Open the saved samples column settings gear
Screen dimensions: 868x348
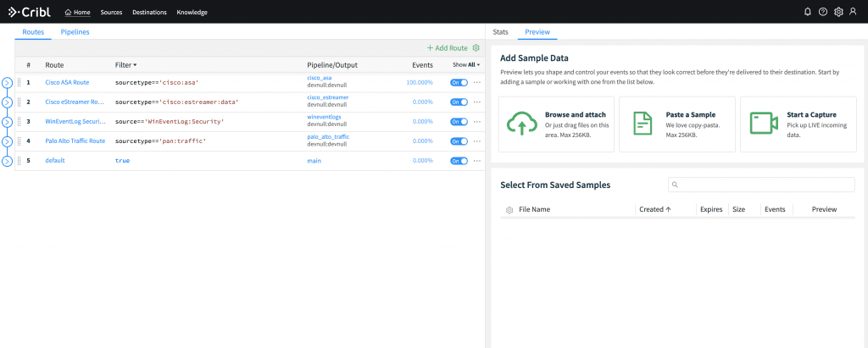coord(509,210)
